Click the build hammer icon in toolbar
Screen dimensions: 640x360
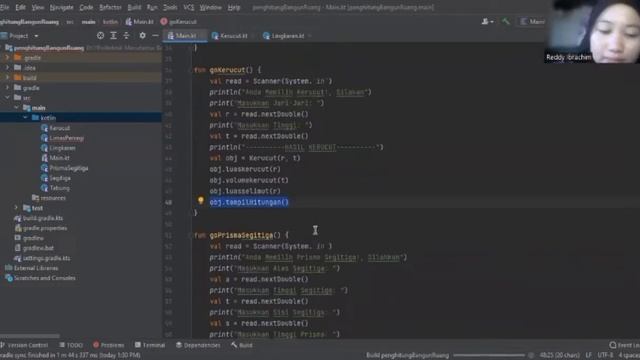pos(506,21)
